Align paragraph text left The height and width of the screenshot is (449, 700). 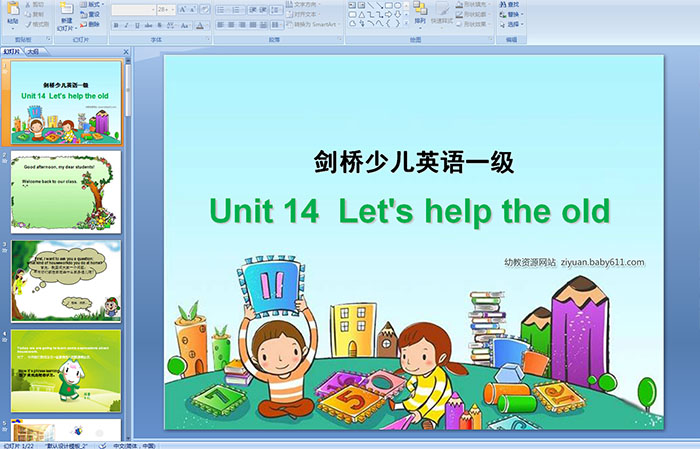coord(221,25)
